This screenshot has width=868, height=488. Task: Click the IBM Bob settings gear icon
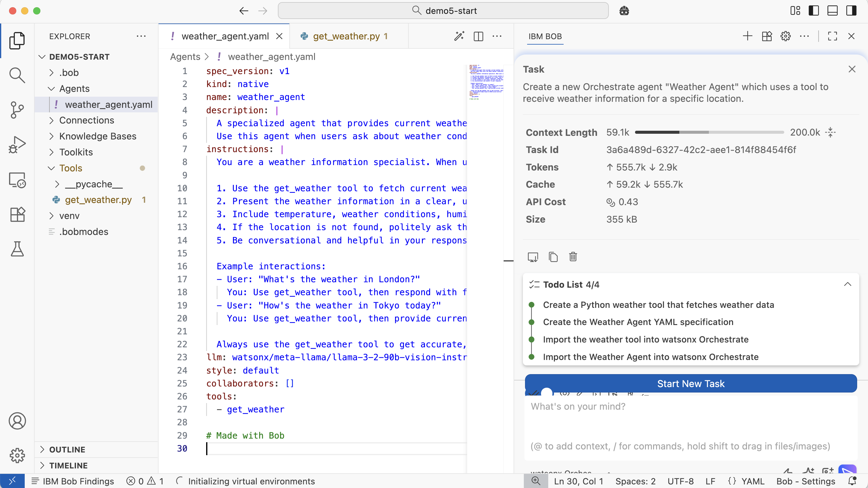(x=785, y=36)
